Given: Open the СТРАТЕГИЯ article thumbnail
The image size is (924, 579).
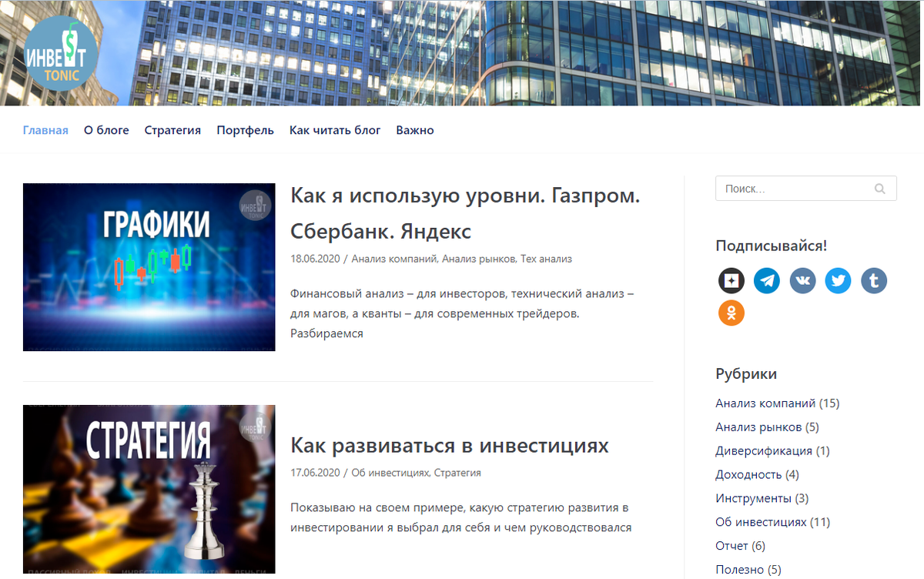Looking at the screenshot, I should tap(149, 489).
